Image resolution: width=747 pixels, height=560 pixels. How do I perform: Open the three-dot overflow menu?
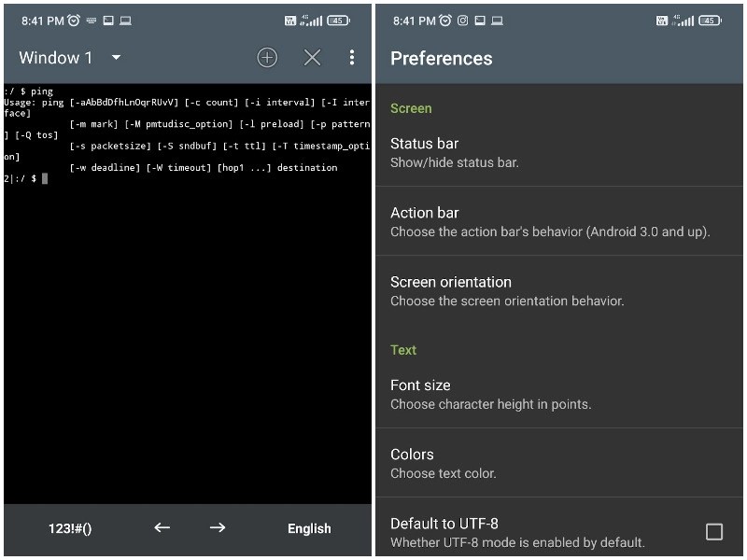(x=351, y=58)
